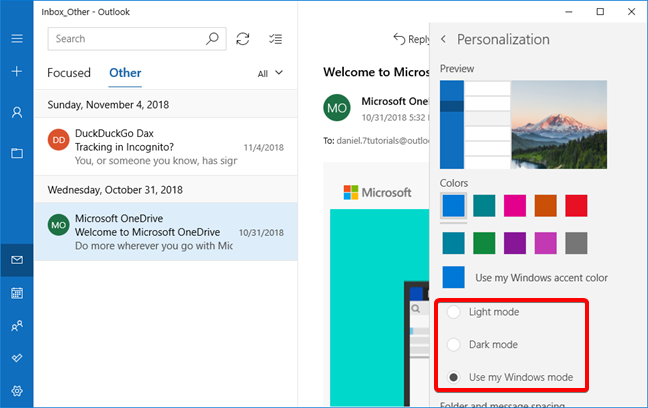Screen dimensions: 648x408
Task: Switch to Mail envelope icon
Action: pyautogui.click(x=17, y=260)
